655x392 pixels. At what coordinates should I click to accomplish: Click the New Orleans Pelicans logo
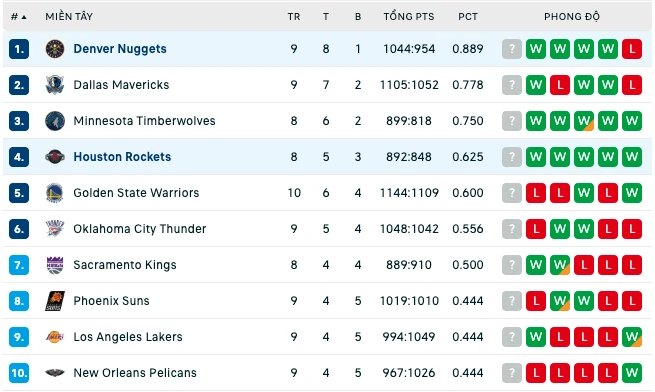55,373
